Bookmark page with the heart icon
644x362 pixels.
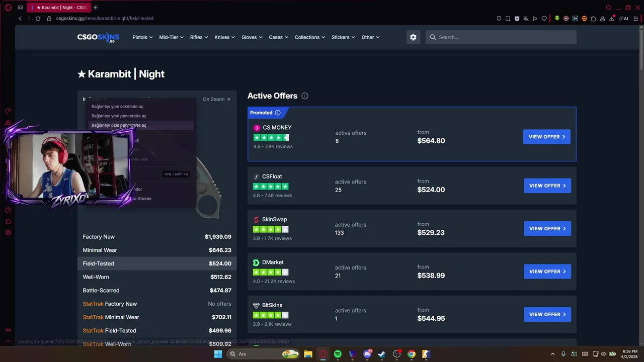coord(544,19)
